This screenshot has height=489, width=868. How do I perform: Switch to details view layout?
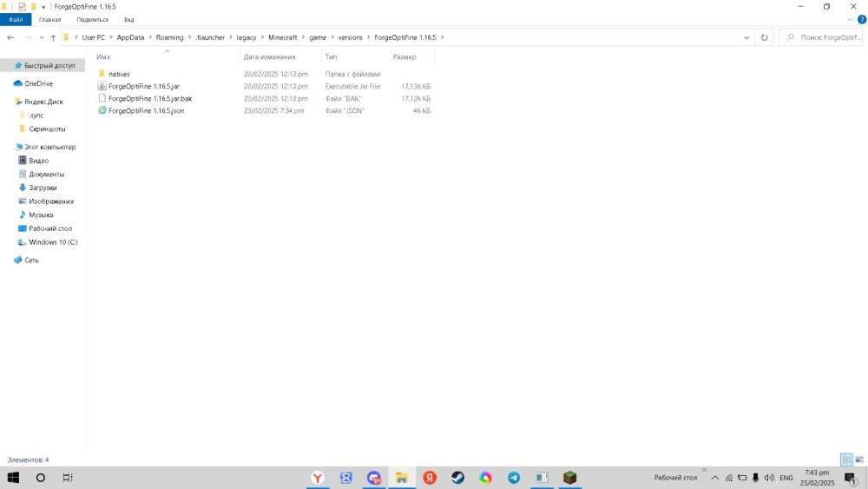coord(846,459)
